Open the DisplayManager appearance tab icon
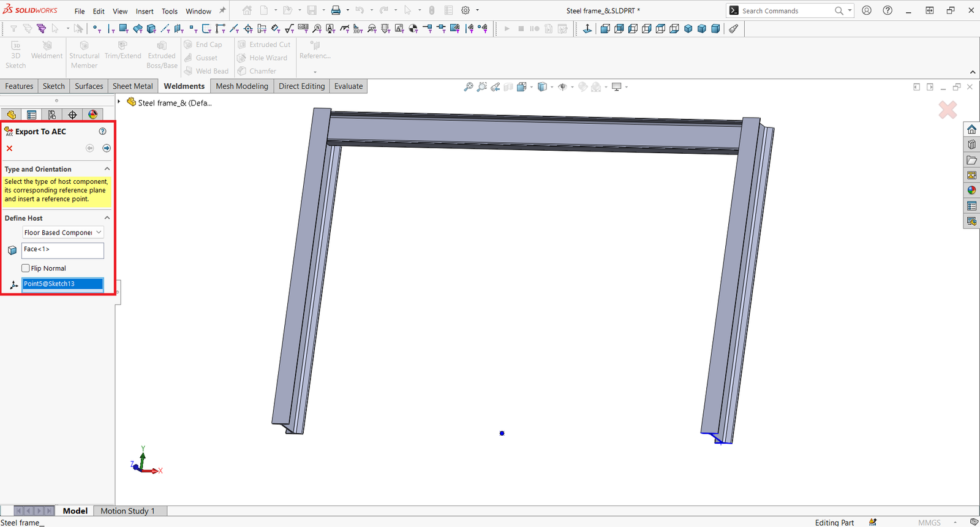 pyautogui.click(x=92, y=115)
